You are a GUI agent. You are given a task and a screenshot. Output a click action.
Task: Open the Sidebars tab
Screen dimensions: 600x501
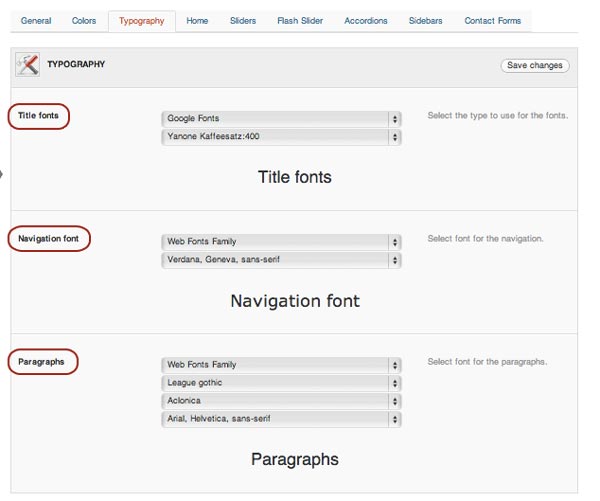(x=426, y=21)
